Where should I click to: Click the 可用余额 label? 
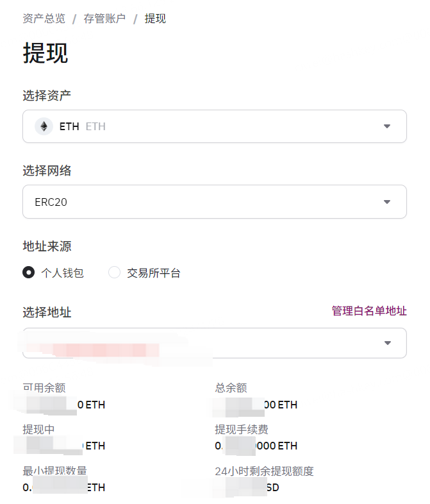tap(44, 388)
